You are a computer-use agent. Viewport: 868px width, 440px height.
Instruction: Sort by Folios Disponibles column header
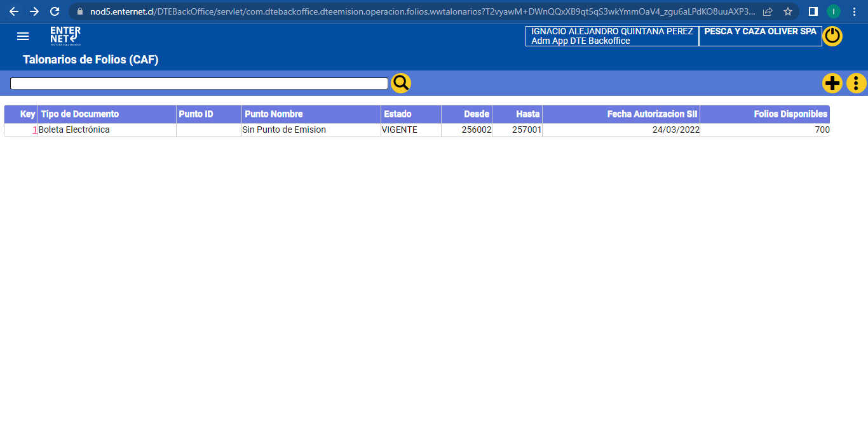click(790, 114)
